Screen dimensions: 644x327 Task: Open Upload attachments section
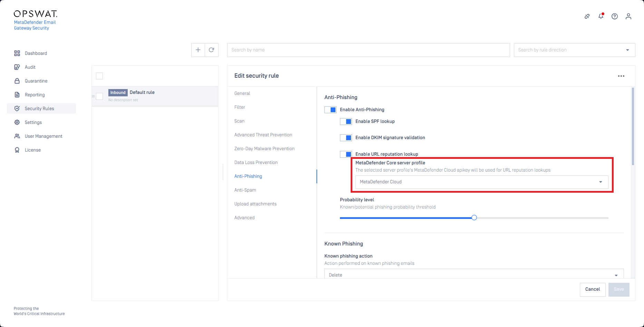tap(255, 204)
